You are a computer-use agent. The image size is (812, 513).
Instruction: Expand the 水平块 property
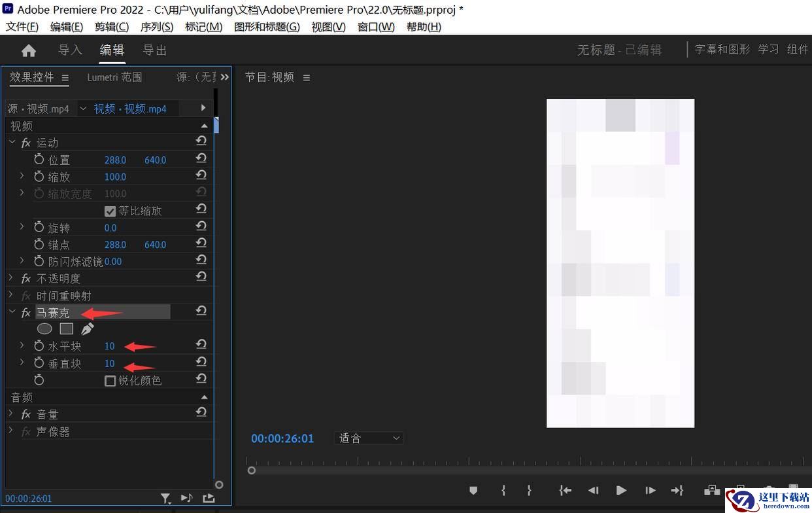(x=22, y=345)
